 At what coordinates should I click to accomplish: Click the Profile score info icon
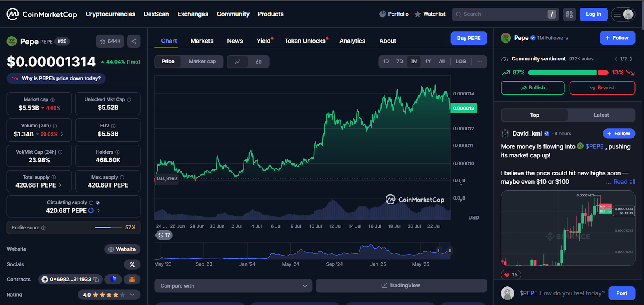coord(43,228)
